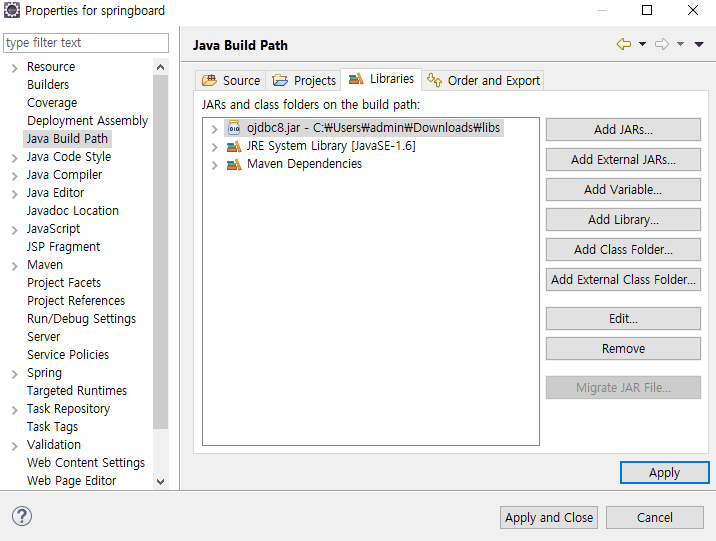Select Targeted Runtimes item
The image size is (716, 541).
77,391
